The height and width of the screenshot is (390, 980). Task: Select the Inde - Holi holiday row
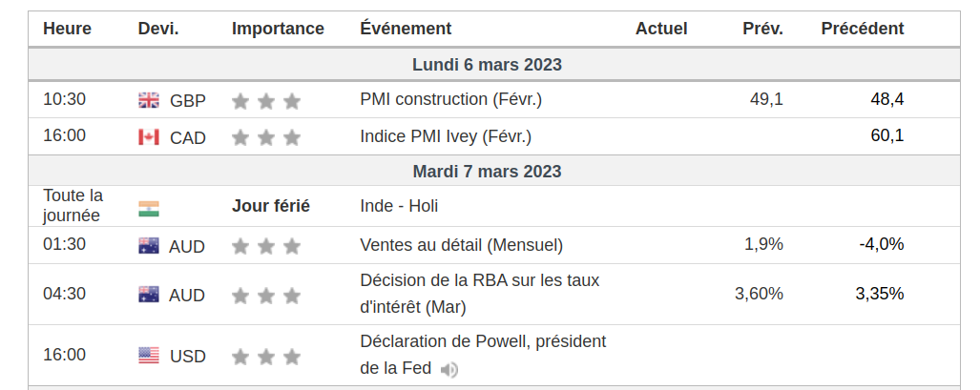coord(493,206)
